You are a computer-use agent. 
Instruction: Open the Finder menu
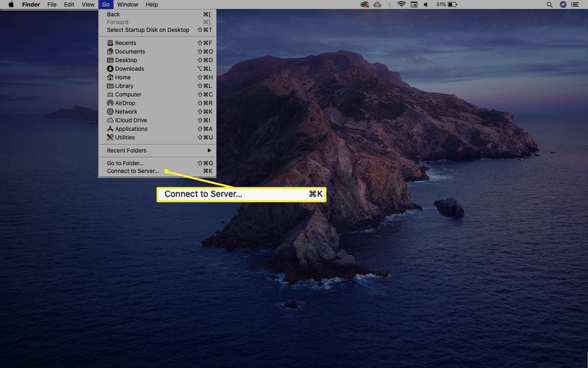tap(31, 4)
